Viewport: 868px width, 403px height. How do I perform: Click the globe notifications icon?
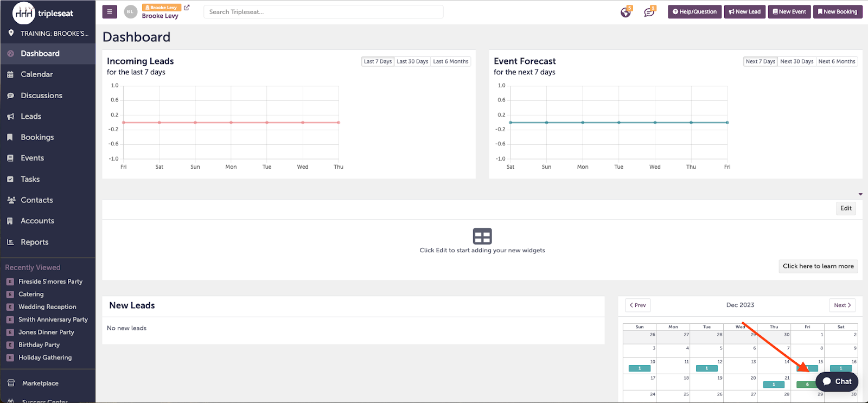coord(626,12)
